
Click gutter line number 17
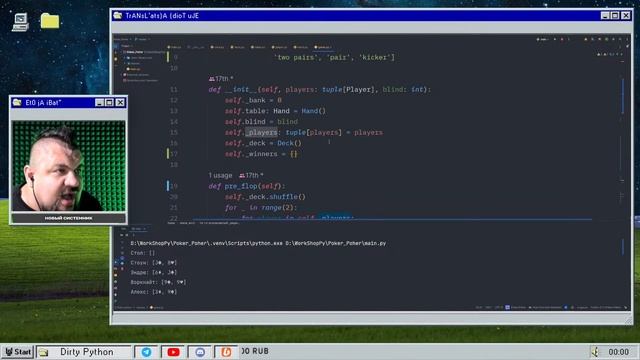[x=174, y=154]
